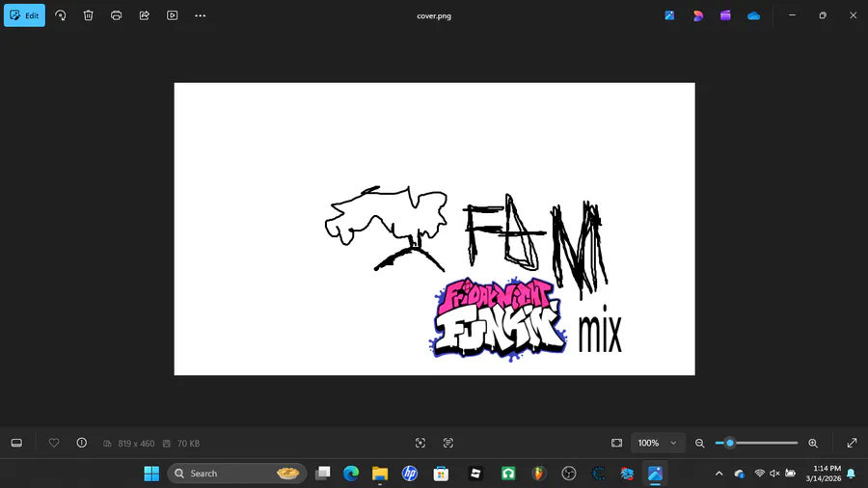
Task: Open Microsoft Store from the taskbar
Action: tap(441, 474)
